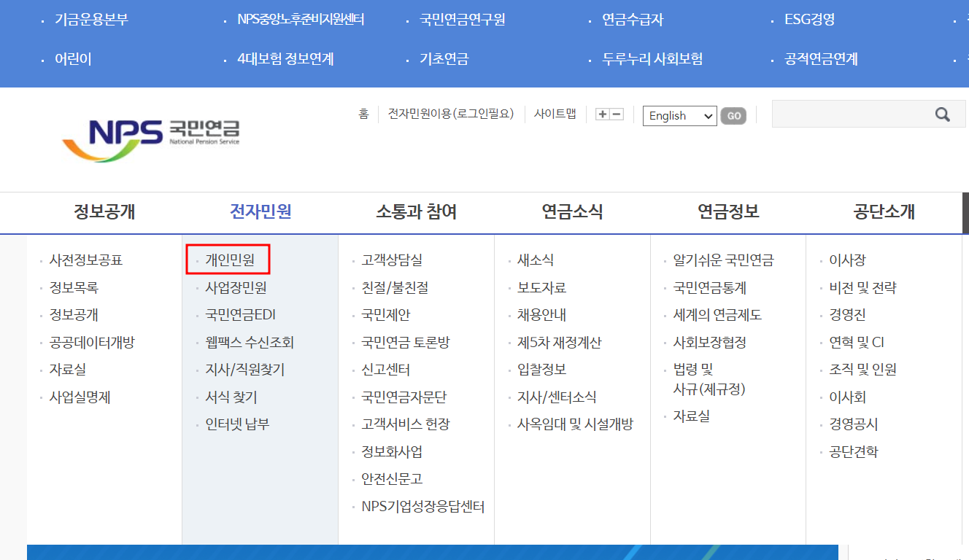Click the 사이트맵 link
This screenshot has height=560, width=969.
click(x=555, y=114)
